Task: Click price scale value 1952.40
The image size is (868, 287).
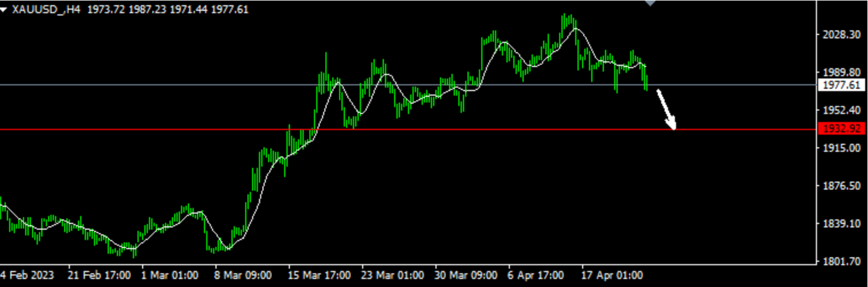Action: tap(842, 110)
